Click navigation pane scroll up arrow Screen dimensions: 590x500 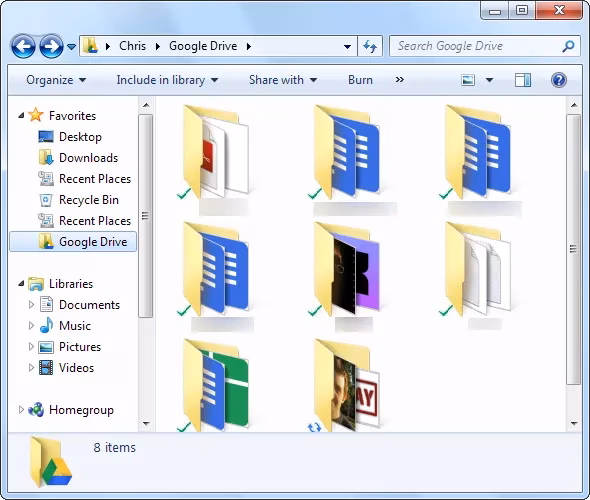pos(146,105)
